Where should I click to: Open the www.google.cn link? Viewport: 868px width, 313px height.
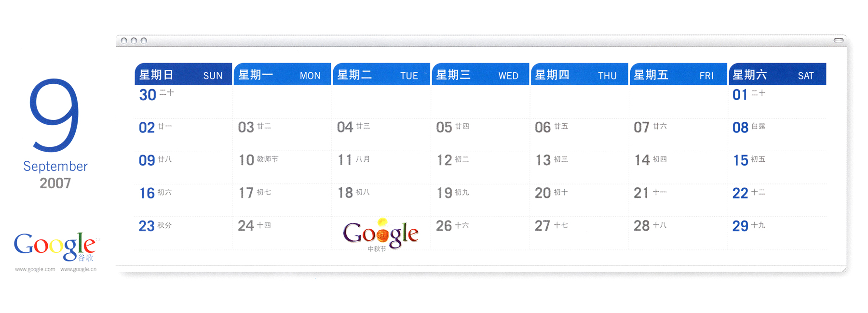78,269
